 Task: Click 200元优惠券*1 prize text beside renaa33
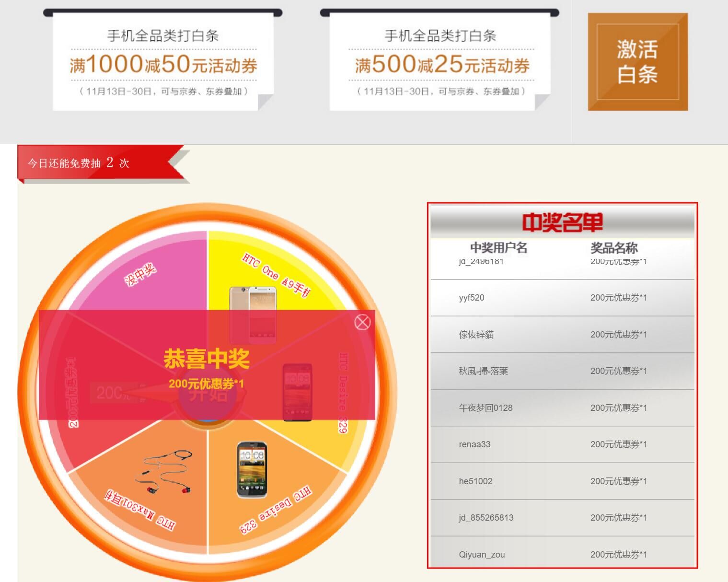pos(619,444)
